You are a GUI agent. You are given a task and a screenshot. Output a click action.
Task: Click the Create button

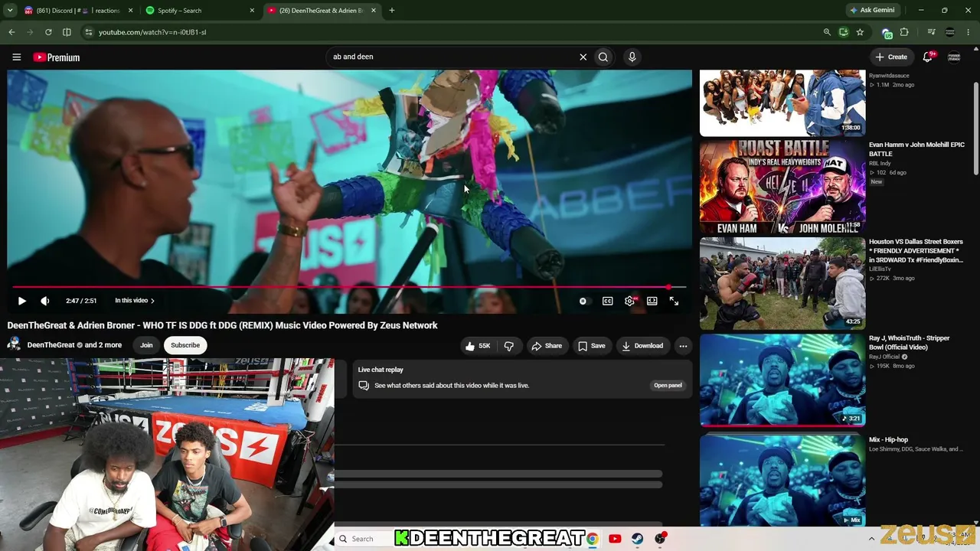click(x=891, y=57)
